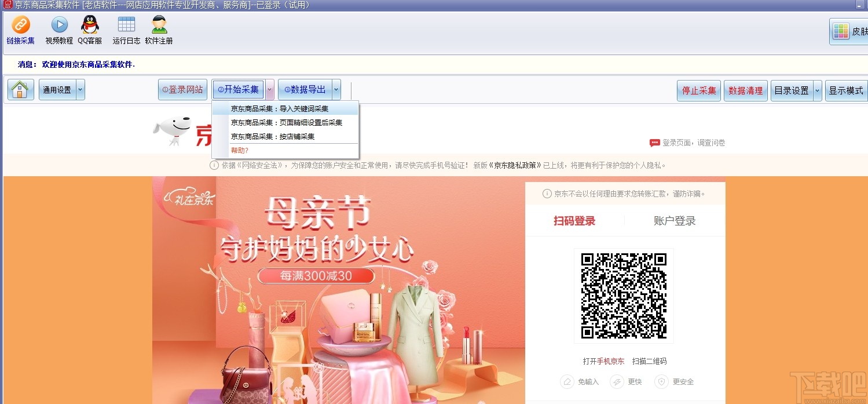The height and width of the screenshot is (404, 868).
Task: Click the 登录网站 button
Action: (x=182, y=89)
